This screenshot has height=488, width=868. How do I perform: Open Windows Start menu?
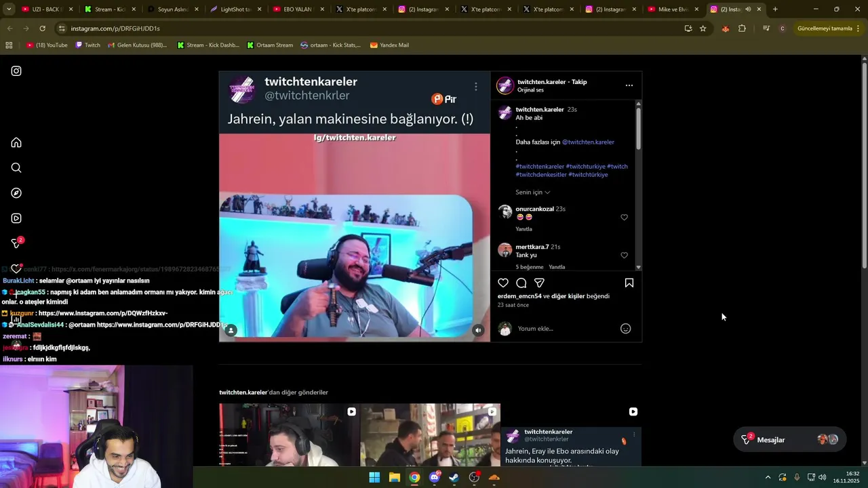coord(374,477)
